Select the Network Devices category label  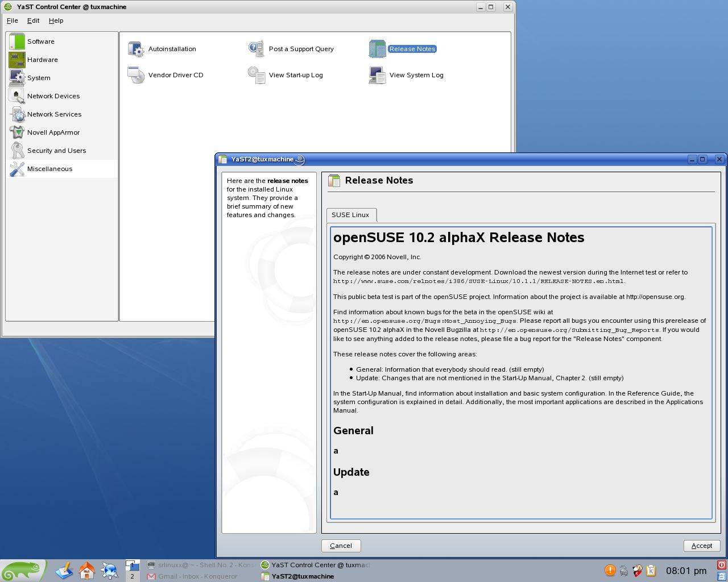(x=53, y=96)
